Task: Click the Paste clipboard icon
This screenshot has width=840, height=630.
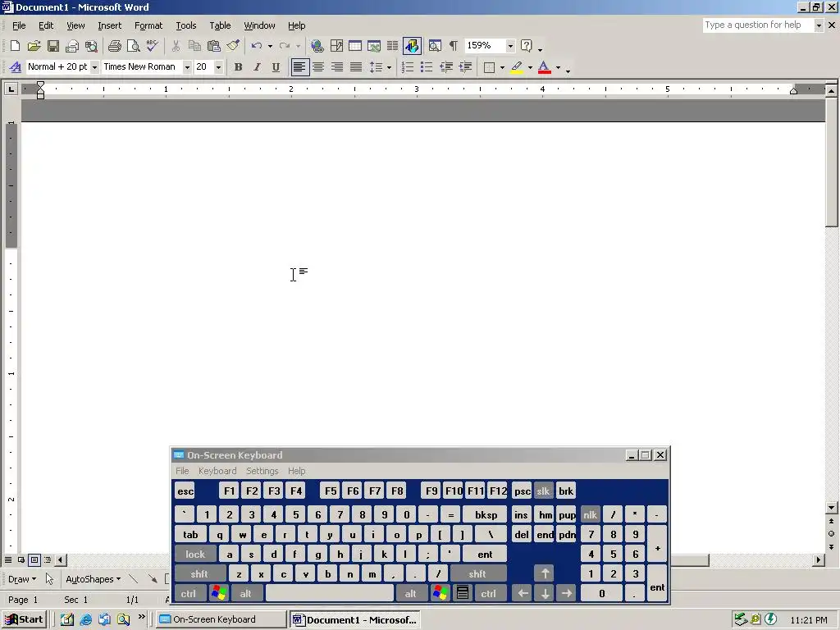Action: (214, 46)
